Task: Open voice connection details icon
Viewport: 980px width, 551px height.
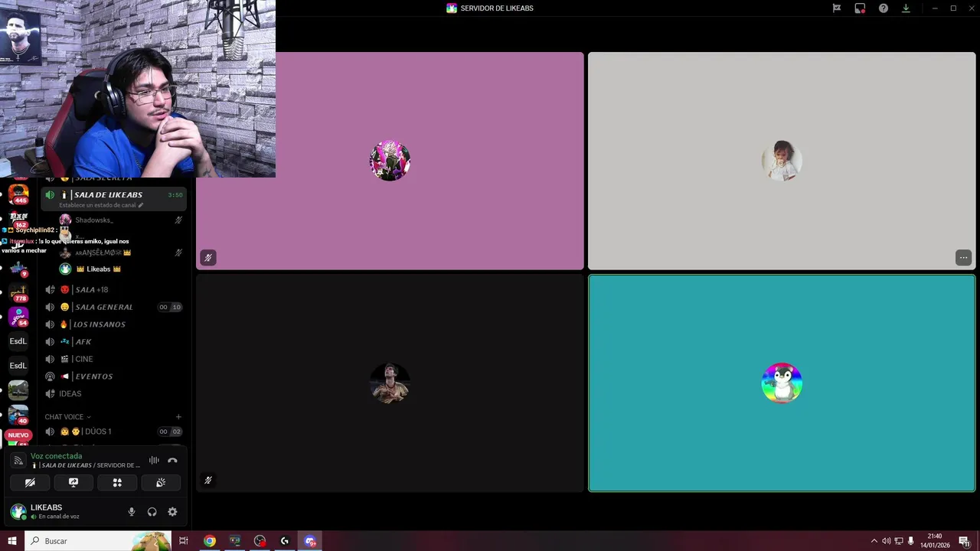Action: 18,461
